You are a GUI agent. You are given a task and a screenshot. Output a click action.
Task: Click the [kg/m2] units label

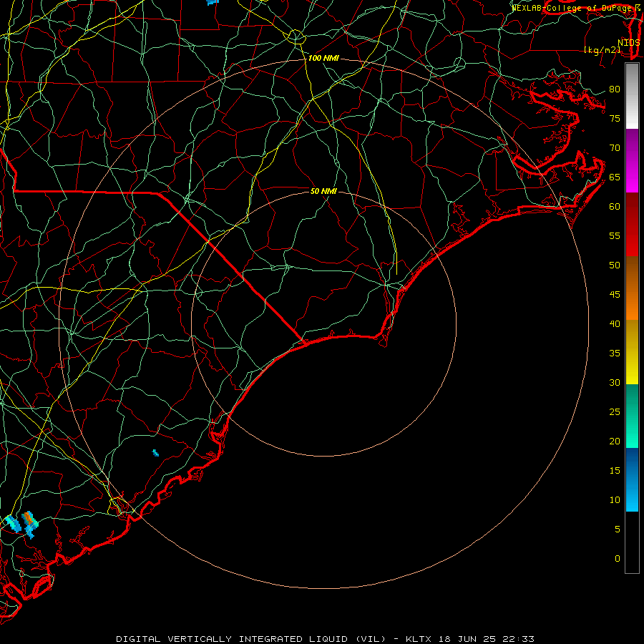pos(602,50)
